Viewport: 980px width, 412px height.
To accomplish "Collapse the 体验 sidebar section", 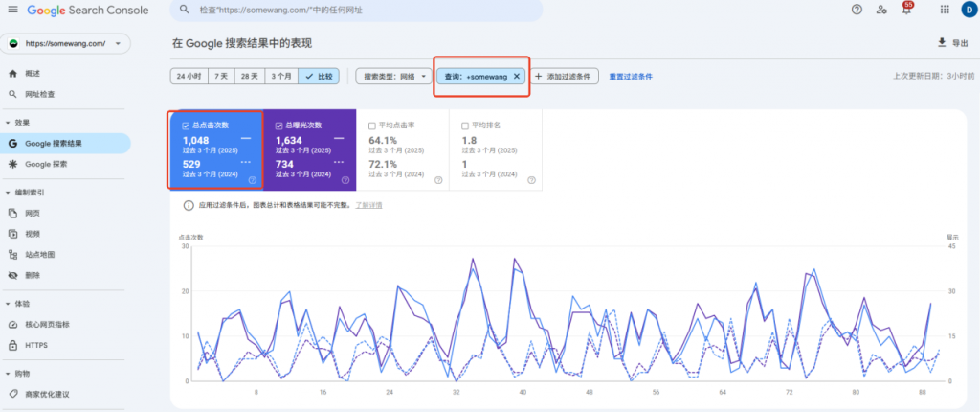I will (8, 304).
